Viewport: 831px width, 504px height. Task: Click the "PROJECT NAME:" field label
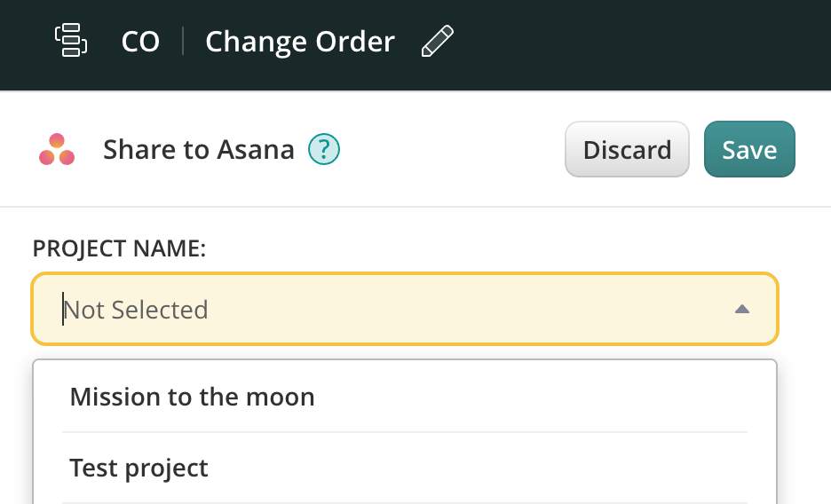coord(119,249)
